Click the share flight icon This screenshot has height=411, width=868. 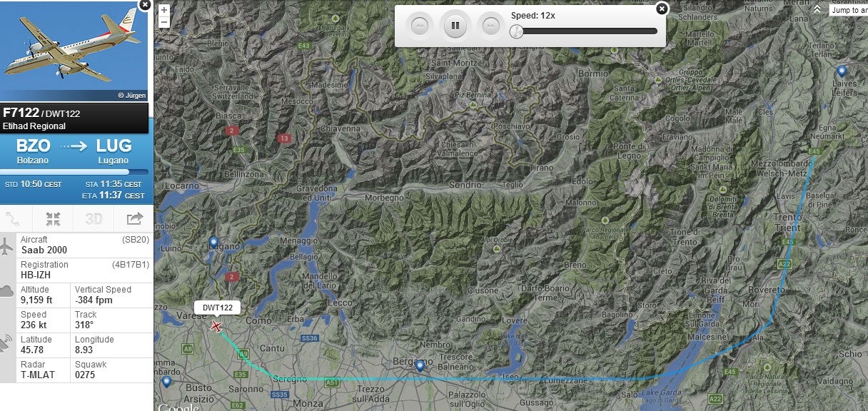click(134, 219)
